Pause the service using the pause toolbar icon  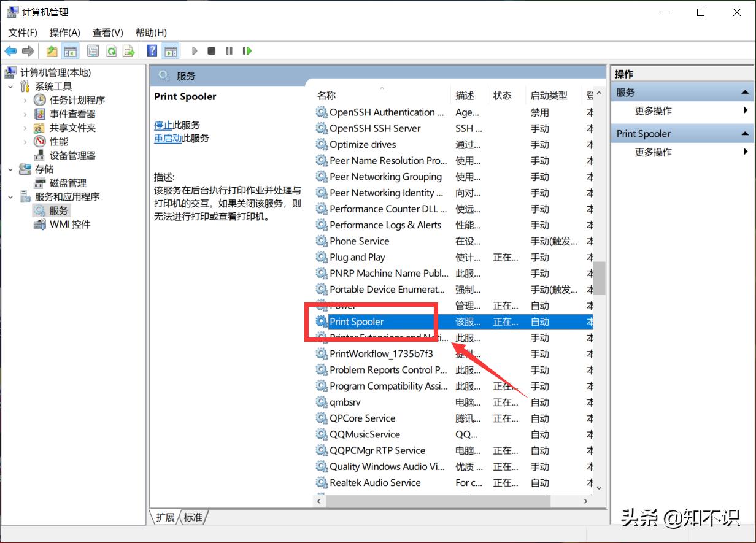(x=228, y=50)
